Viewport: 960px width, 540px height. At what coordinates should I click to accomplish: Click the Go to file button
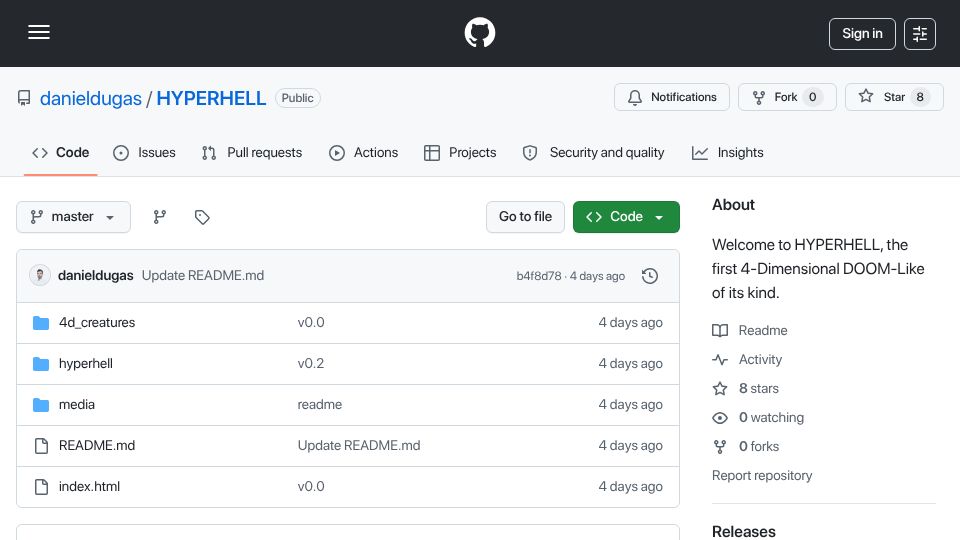[525, 217]
